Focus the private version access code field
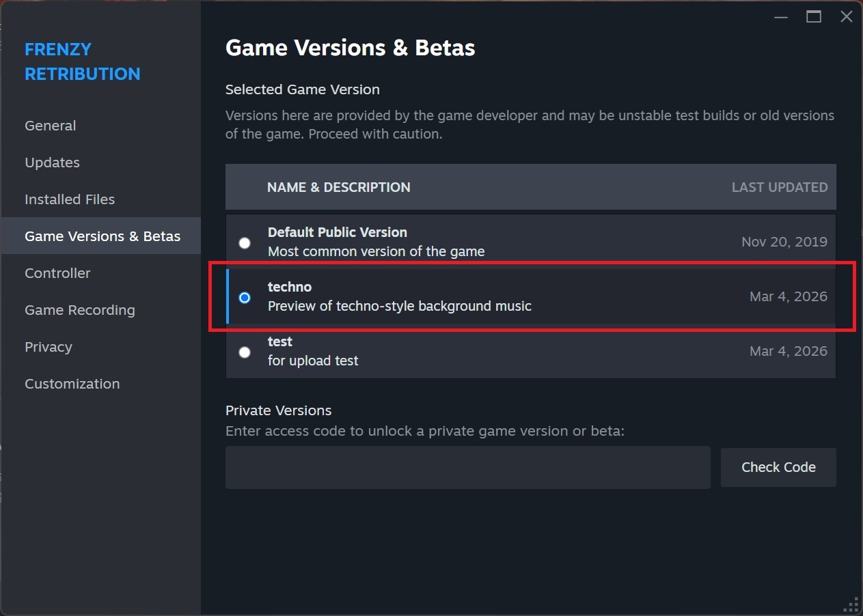863x616 pixels. coord(467,468)
